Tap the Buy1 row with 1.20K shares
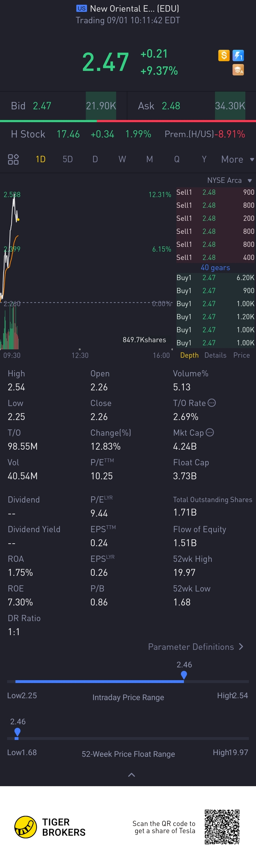 click(215, 317)
